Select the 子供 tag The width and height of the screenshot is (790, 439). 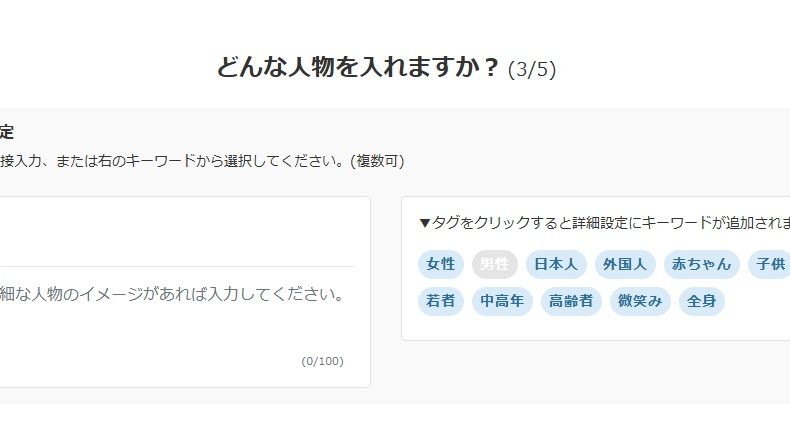[x=769, y=264]
